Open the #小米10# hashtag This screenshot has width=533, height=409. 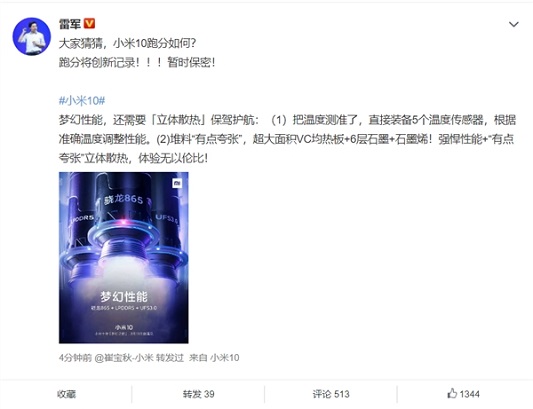(x=82, y=101)
